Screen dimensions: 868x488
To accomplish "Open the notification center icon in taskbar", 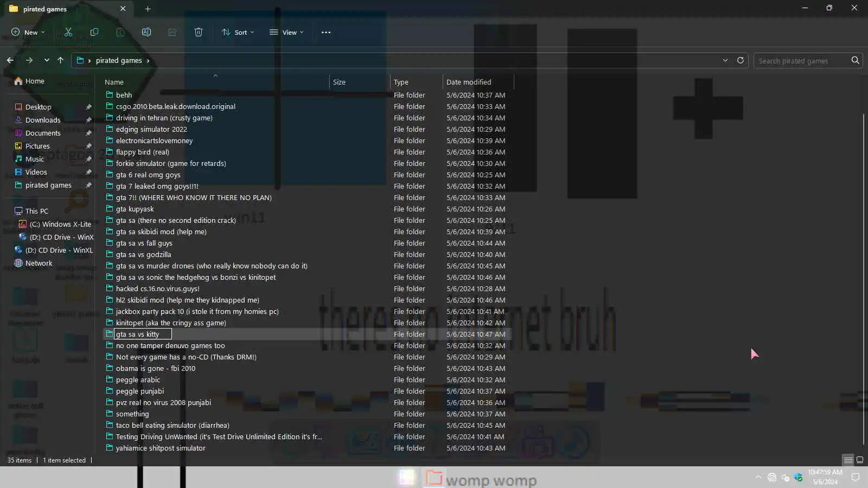I will (856, 477).
